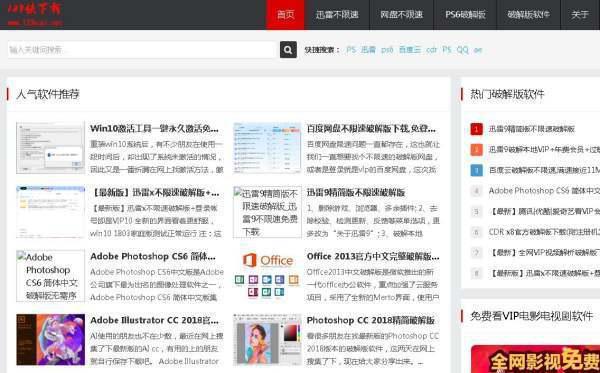Go to the 首页 navigation tab
This screenshot has width=600, height=373.
point(285,15)
